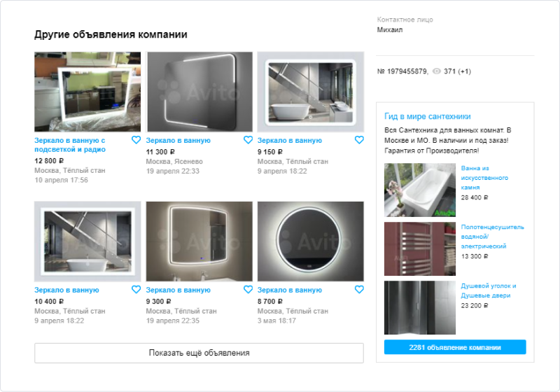
Task: Favorite the 12 800 ₽ mirror with radio
Action: coord(136,140)
